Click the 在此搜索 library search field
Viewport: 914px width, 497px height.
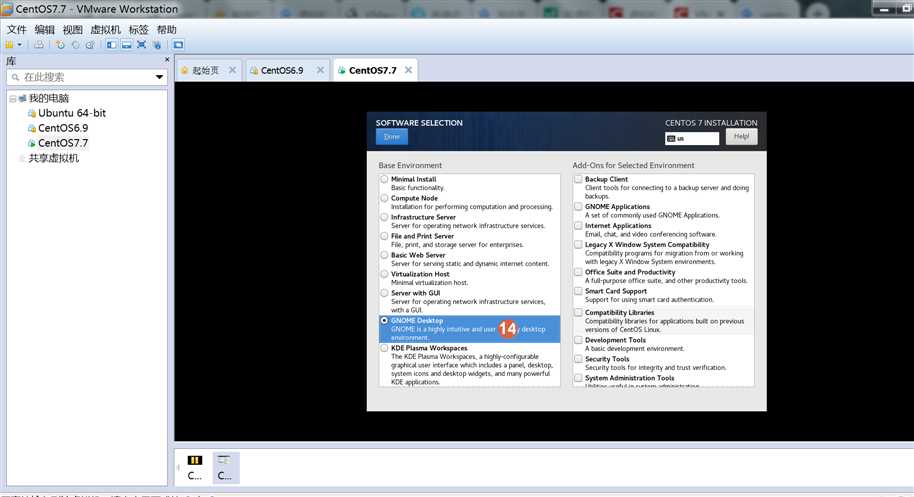86,77
